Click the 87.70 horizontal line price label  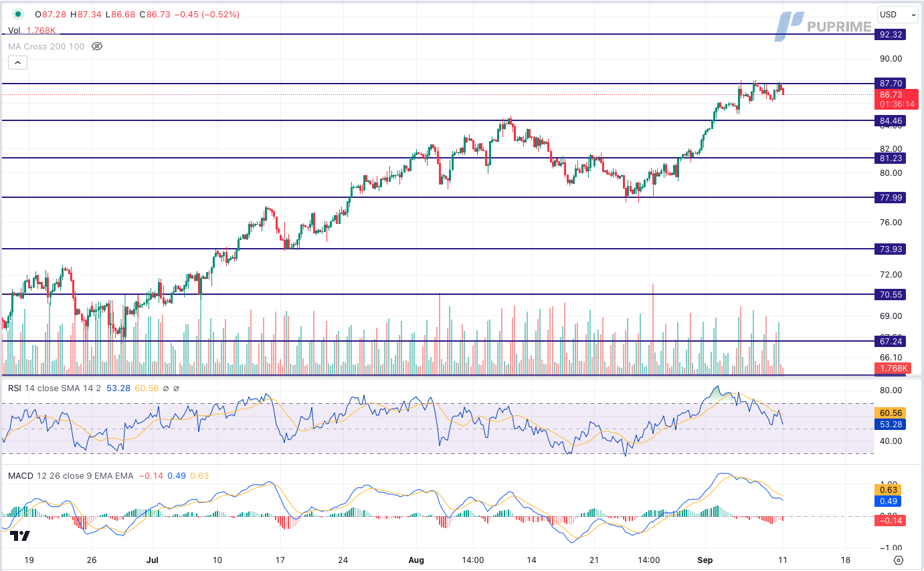point(891,84)
